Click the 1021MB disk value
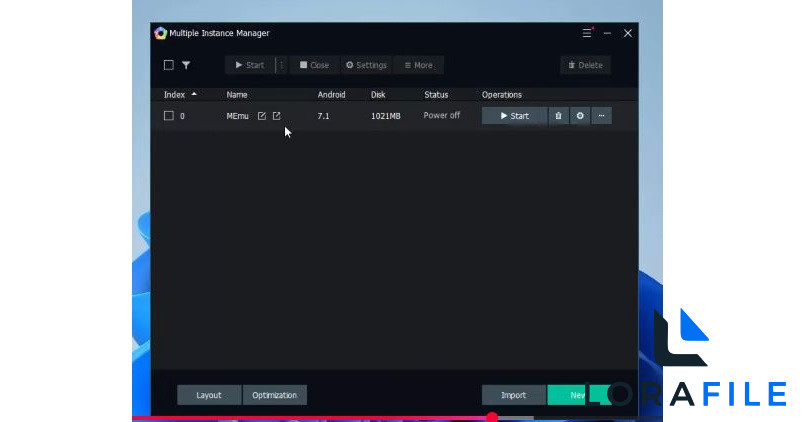This screenshot has width=802, height=422. click(x=386, y=116)
